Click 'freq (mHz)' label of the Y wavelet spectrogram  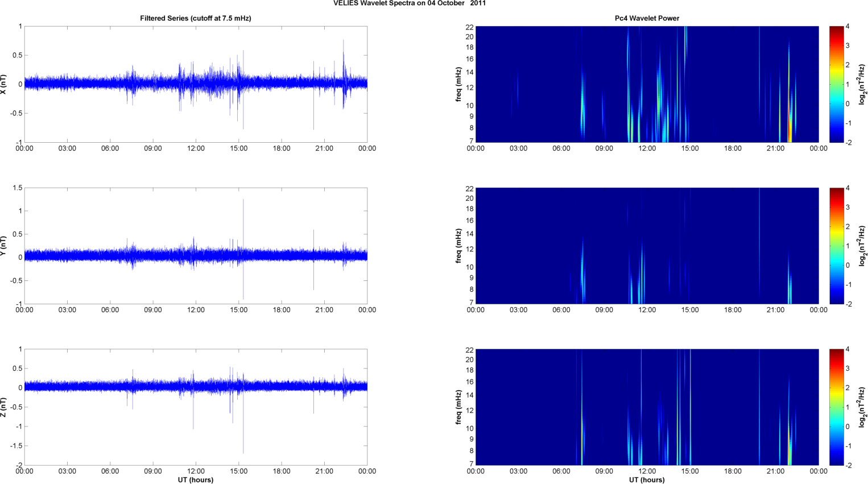click(x=458, y=246)
